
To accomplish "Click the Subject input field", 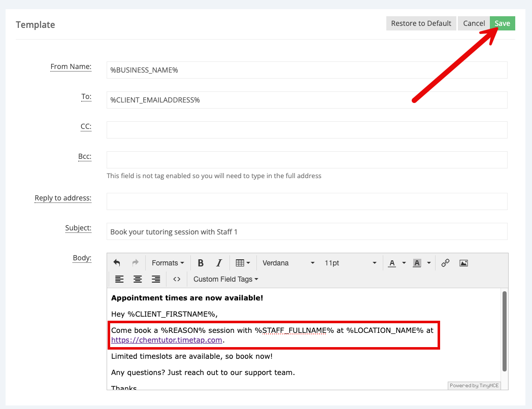I will point(307,231).
